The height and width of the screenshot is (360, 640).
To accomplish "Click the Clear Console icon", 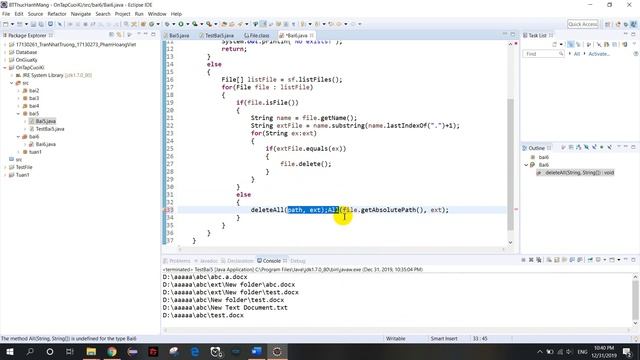I will (x=549, y=260).
